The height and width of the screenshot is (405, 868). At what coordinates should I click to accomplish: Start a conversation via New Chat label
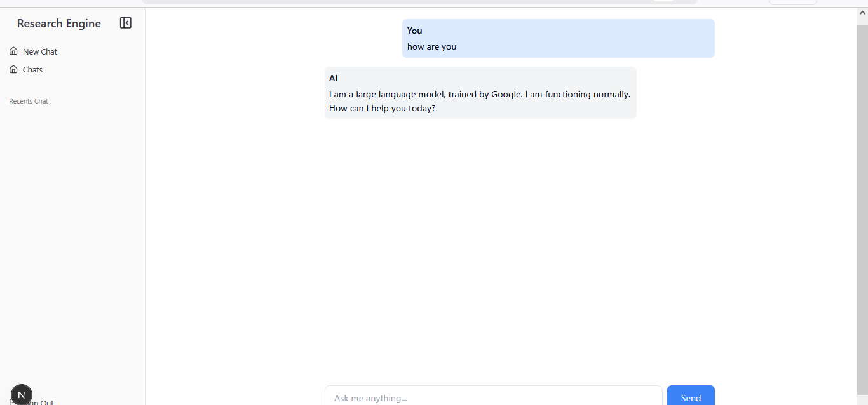[40, 52]
